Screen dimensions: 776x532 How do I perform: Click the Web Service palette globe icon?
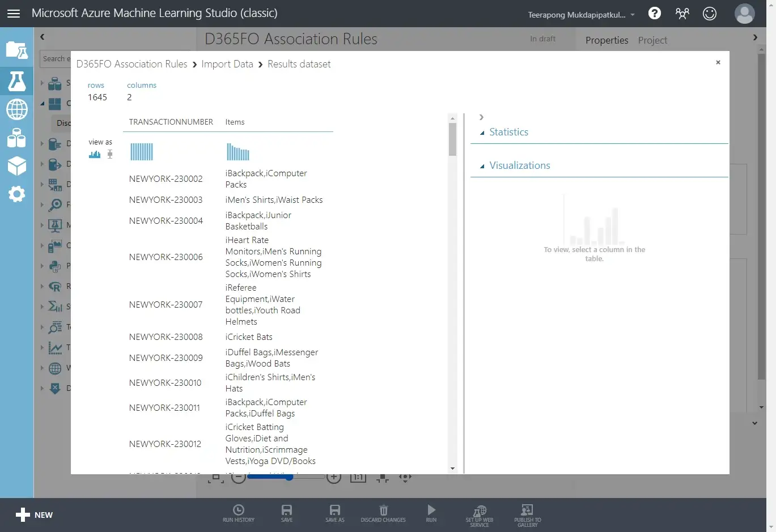tap(55, 368)
